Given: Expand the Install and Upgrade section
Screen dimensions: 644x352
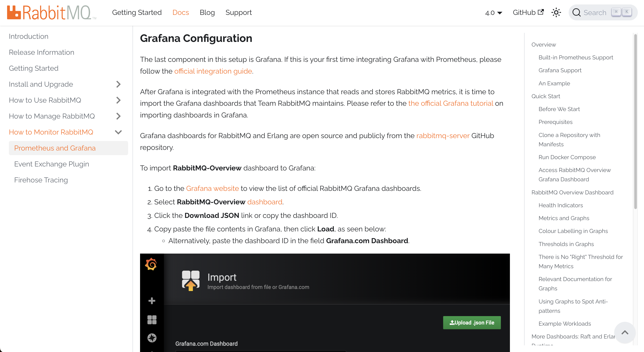Looking at the screenshot, I should [x=119, y=84].
